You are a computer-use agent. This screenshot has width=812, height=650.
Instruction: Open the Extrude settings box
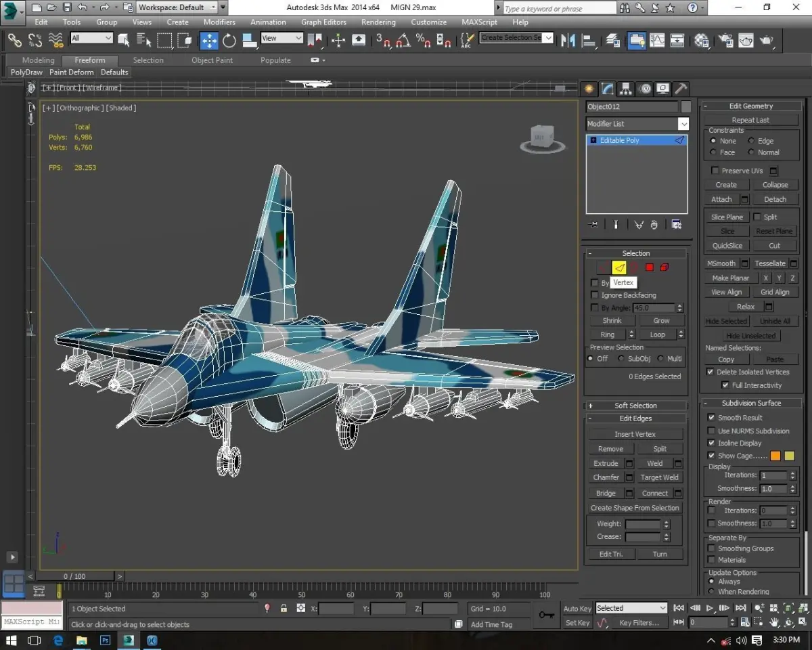click(x=629, y=464)
